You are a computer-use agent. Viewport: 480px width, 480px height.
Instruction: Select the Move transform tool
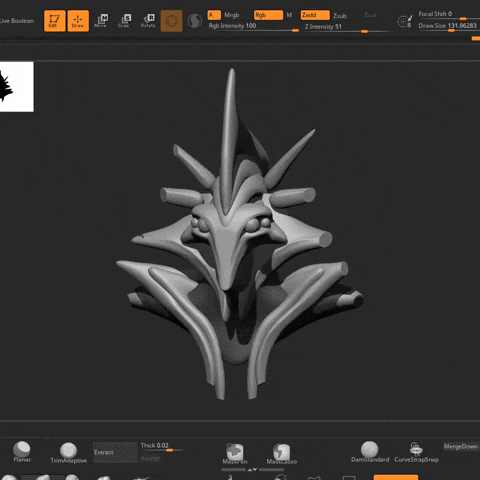[101, 21]
